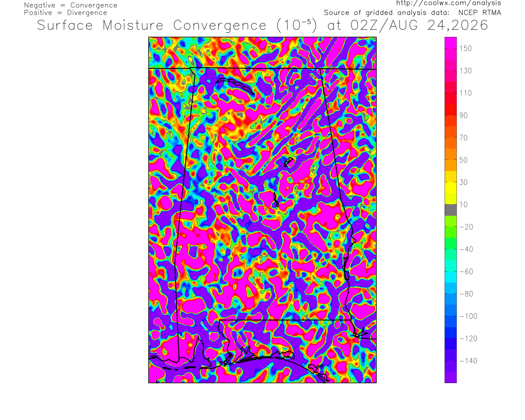
Task: Click the Negative = Convergence label
Action: 71,5
